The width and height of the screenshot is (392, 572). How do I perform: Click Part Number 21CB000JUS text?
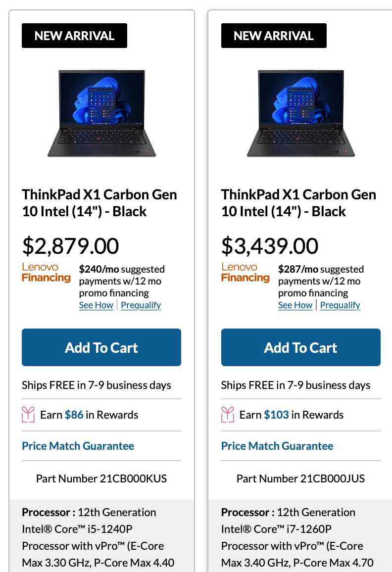(300, 478)
